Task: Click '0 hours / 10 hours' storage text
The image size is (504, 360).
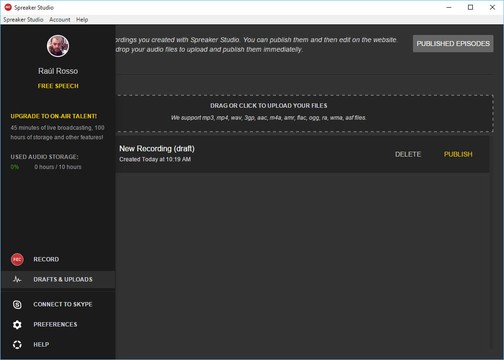Action: click(58, 167)
